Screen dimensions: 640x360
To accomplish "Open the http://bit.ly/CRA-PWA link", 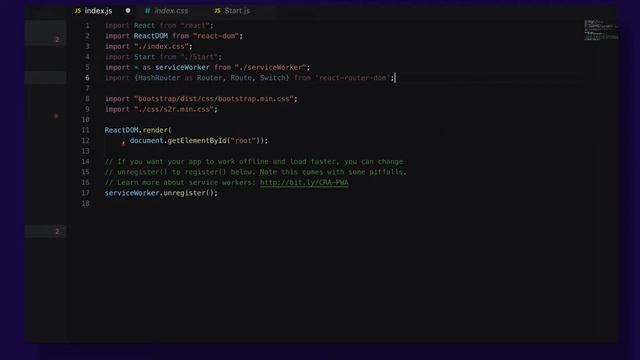I will tap(304, 182).
